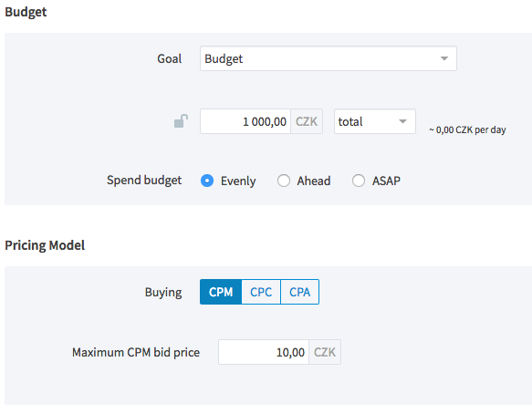
Task: Select the ASAP spend option
Action: 359,181
